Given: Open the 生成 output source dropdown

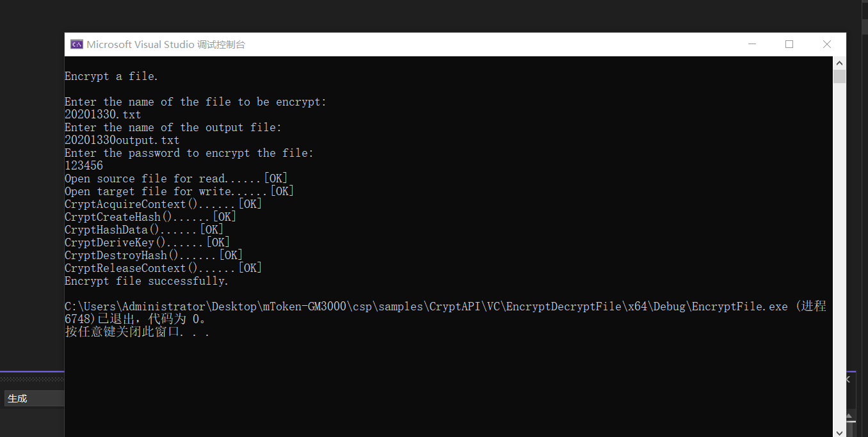Looking at the screenshot, I should click(35, 398).
